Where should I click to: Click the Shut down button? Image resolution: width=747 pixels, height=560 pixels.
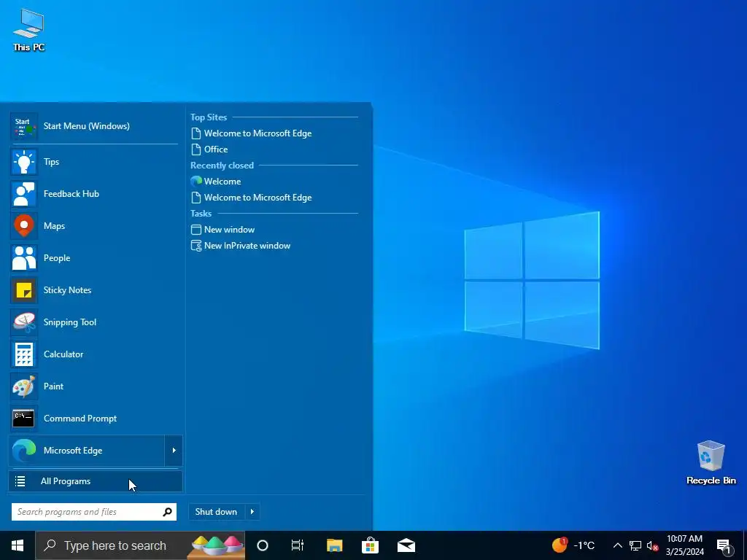[x=216, y=512]
